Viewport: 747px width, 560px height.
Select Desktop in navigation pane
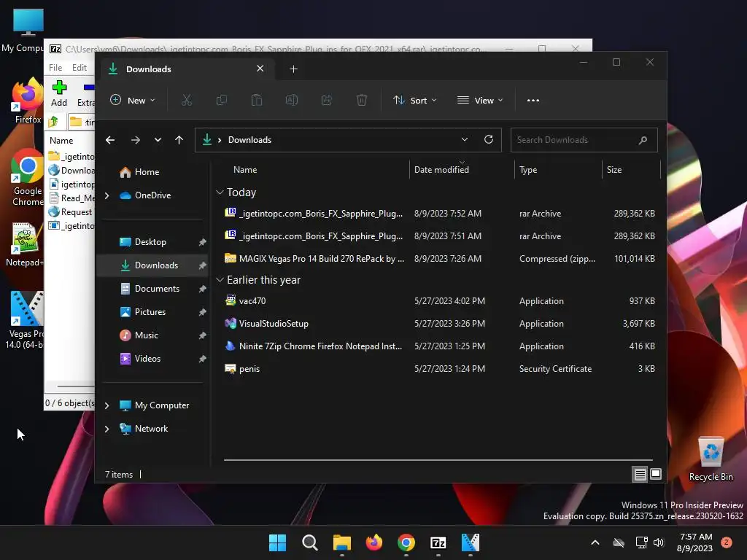pyautogui.click(x=153, y=242)
